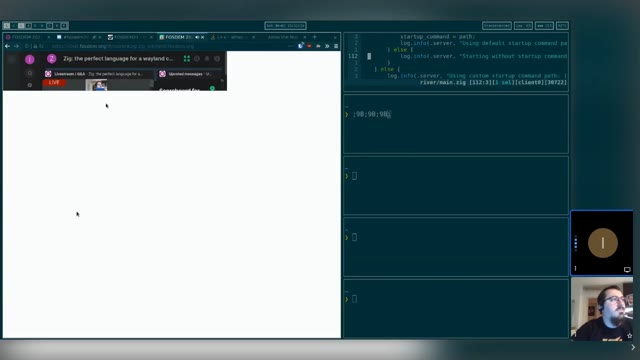Switch to workspace tag 4 in status bar
Screen dimensions: 640x360
click(28, 26)
